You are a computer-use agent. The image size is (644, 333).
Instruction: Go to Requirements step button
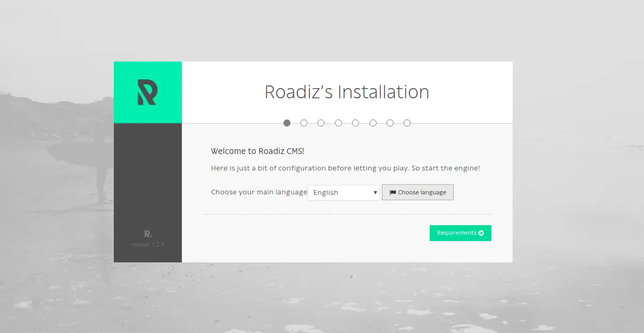[x=461, y=233]
